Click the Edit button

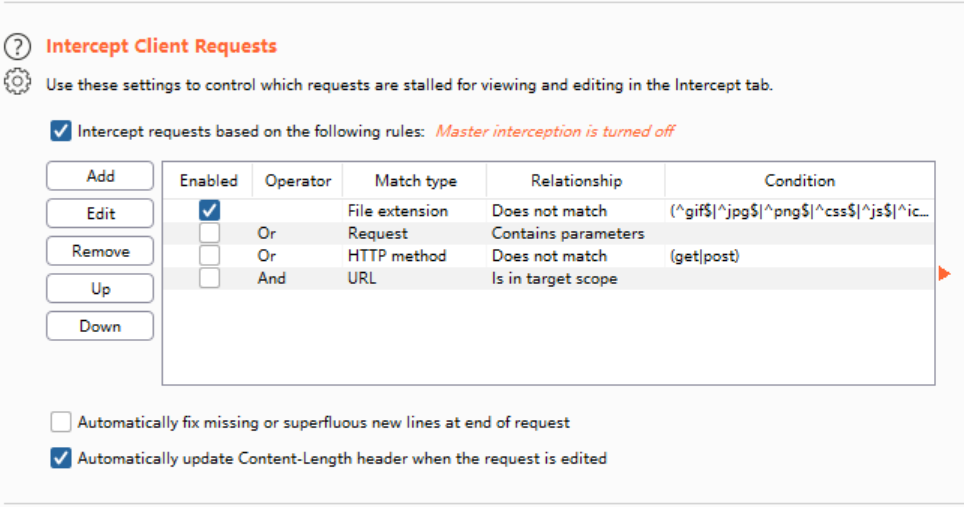[x=100, y=213]
